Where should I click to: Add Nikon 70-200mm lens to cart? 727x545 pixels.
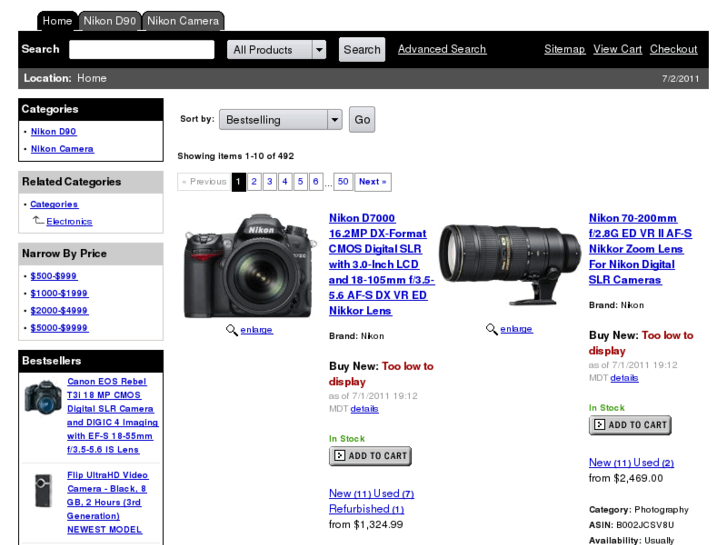tap(630, 425)
